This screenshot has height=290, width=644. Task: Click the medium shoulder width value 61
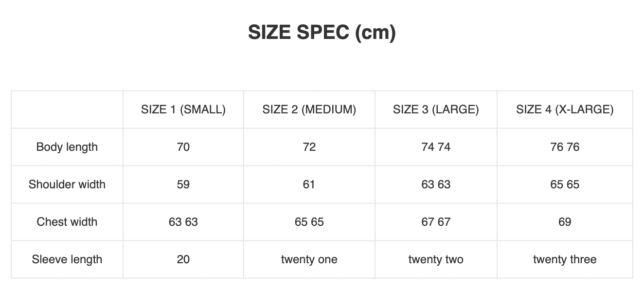[309, 184]
